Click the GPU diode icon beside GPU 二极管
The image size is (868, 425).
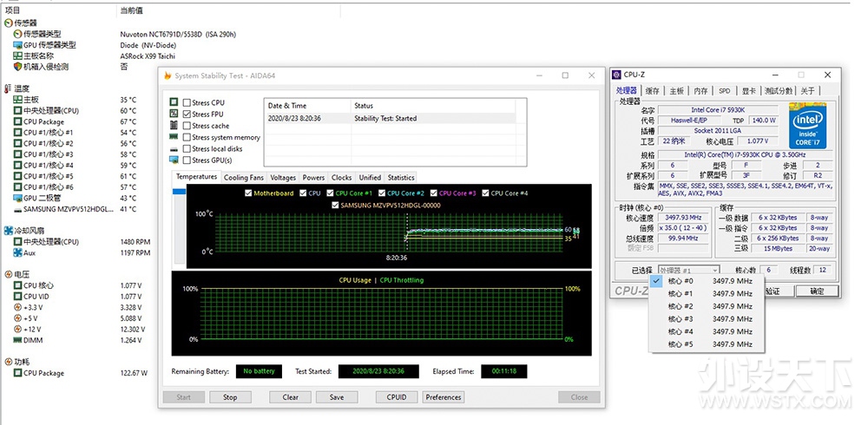(x=18, y=198)
